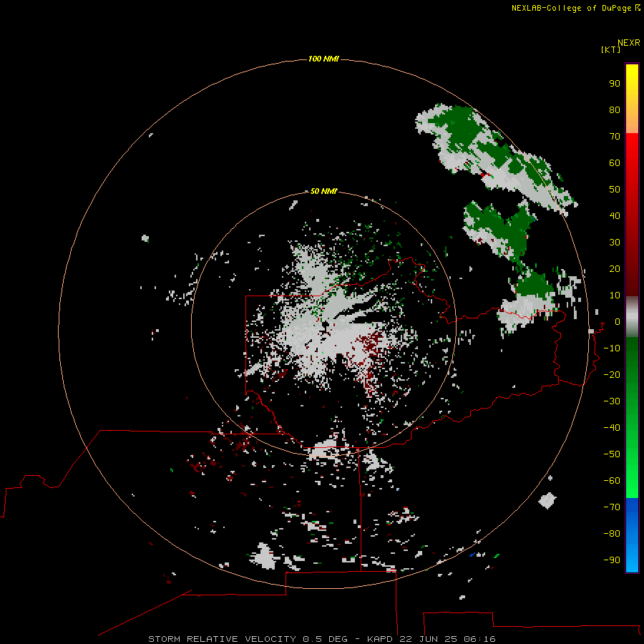Click the 80 value on the velocity scale
This screenshot has height=644, width=644.
[x=615, y=110]
